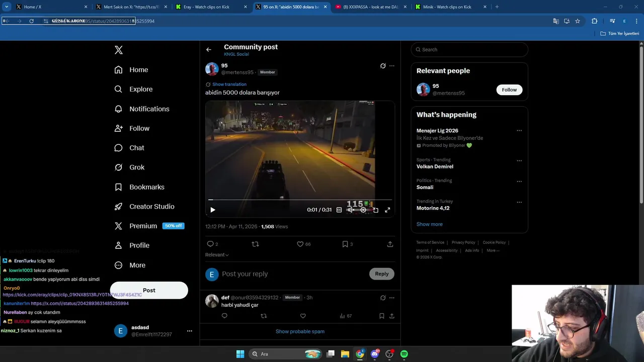Open Discord from the taskbar
Viewport: 644px width, 362px height.
coord(375,354)
